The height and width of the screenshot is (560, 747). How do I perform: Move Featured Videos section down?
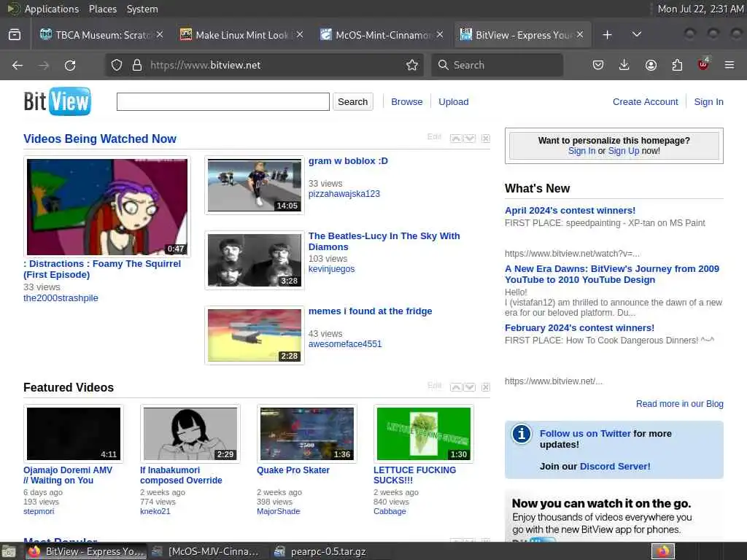tap(470, 387)
